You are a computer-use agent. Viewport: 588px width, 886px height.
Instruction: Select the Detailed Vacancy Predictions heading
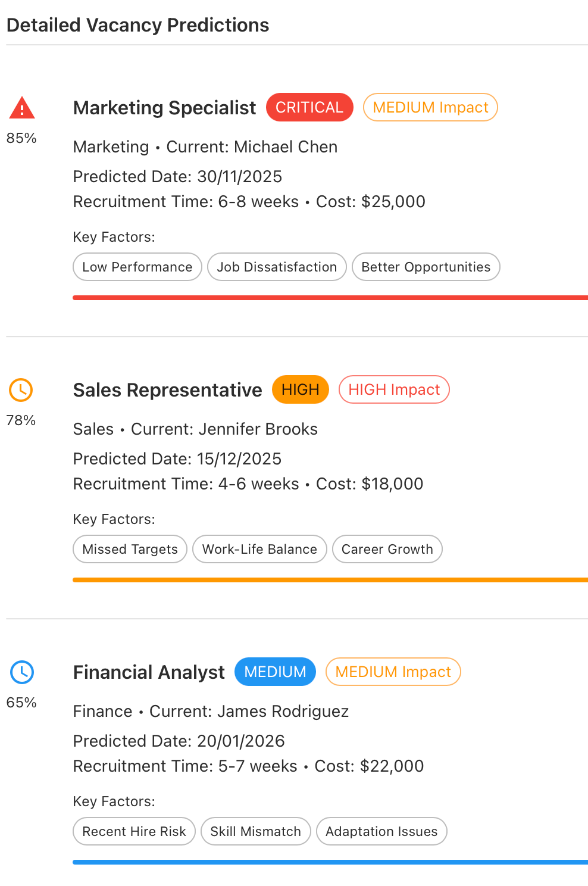pos(137,25)
